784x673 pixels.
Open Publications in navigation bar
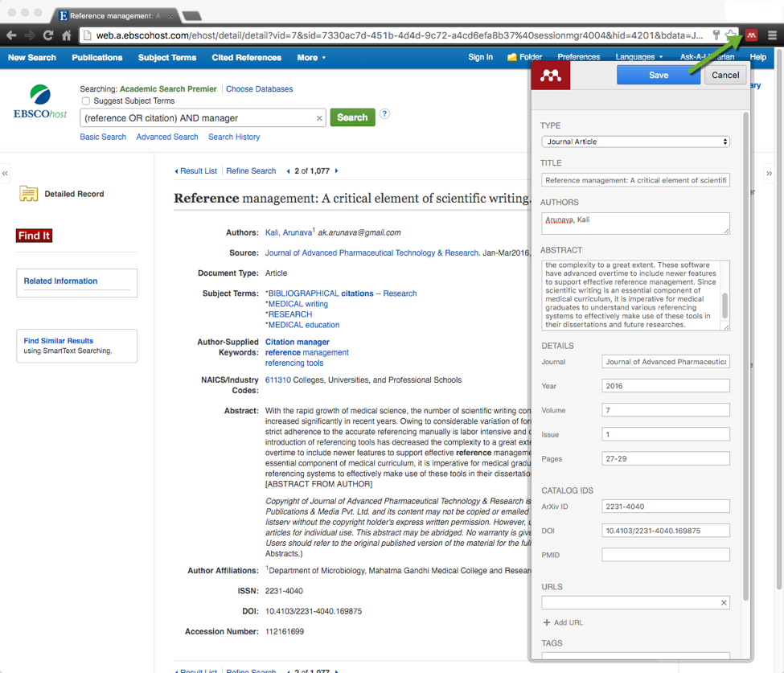tap(97, 58)
